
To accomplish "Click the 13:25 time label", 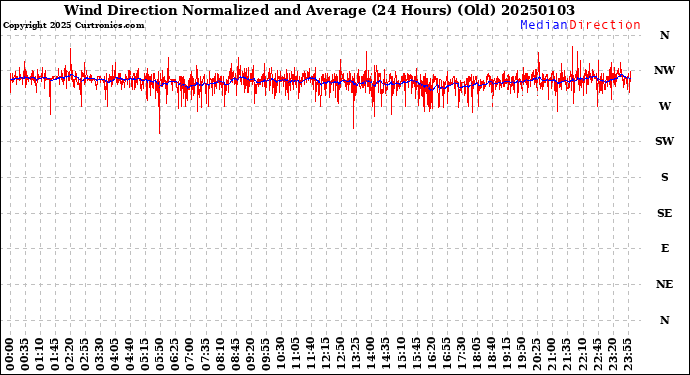I will [x=356, y=354].
